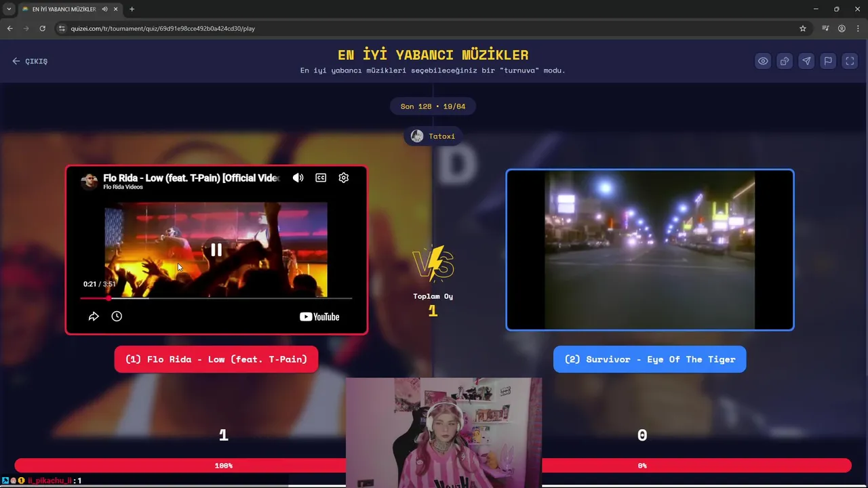868x488 pixels.
Task: Click the paper-plane share icon in header
Action: pyautogui.click(x=806, y=61)
